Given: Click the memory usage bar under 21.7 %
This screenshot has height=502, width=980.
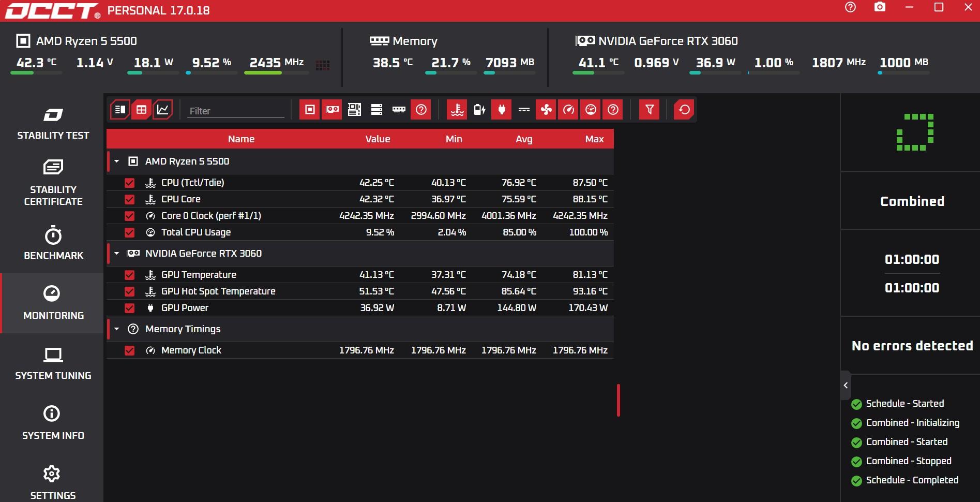Looking at the screenshot, I should pyautogui.click(x=451, y=73).
